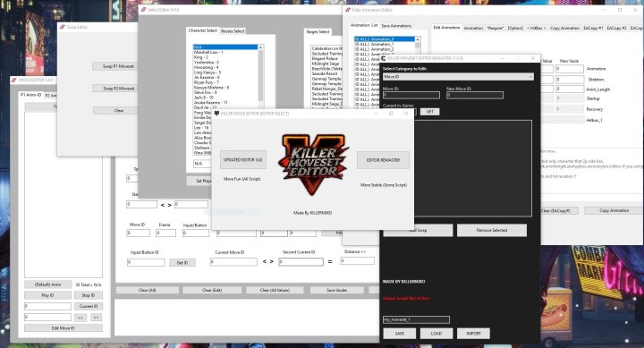Click SAVE in the Remaster window
The height and width of the screenshot is (348, 644).
399,333
